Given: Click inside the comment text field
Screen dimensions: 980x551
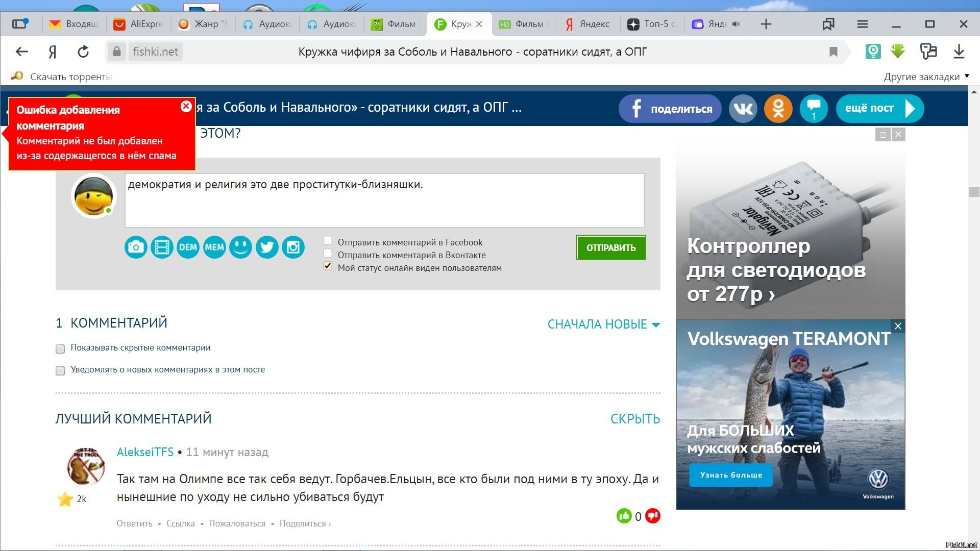Looking at the screenshot, I should (384, 201).
